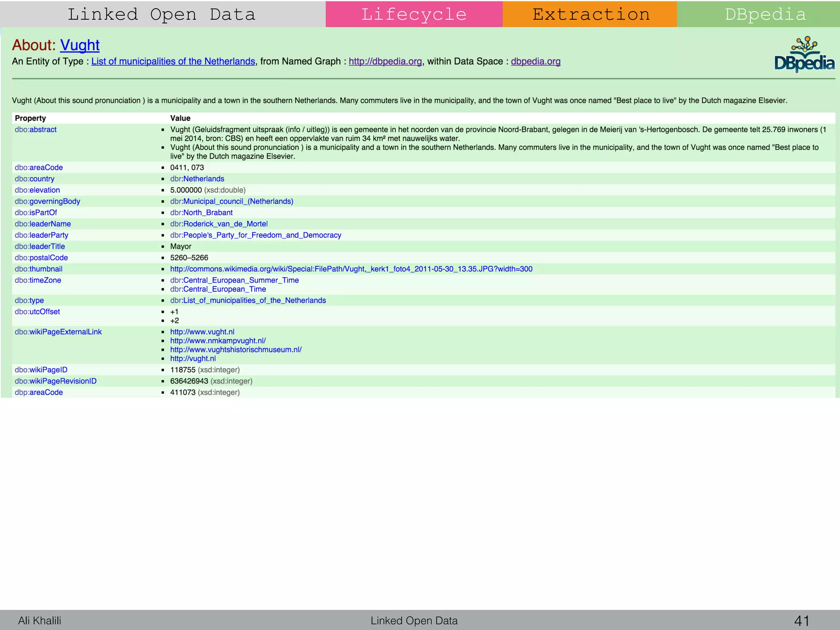
Task: Open the Lifecycle tab
Action: coord(414,14)
